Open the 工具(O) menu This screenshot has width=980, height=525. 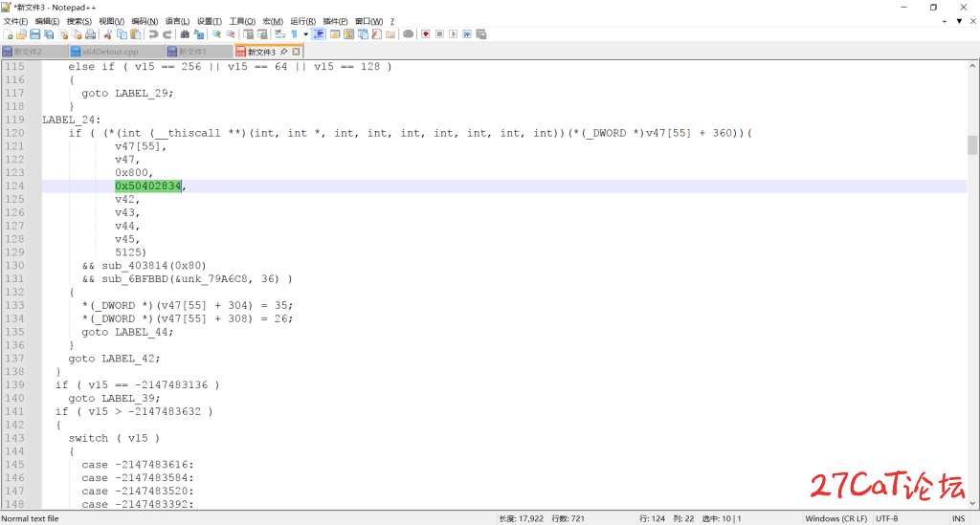click(x=242, y=21)
